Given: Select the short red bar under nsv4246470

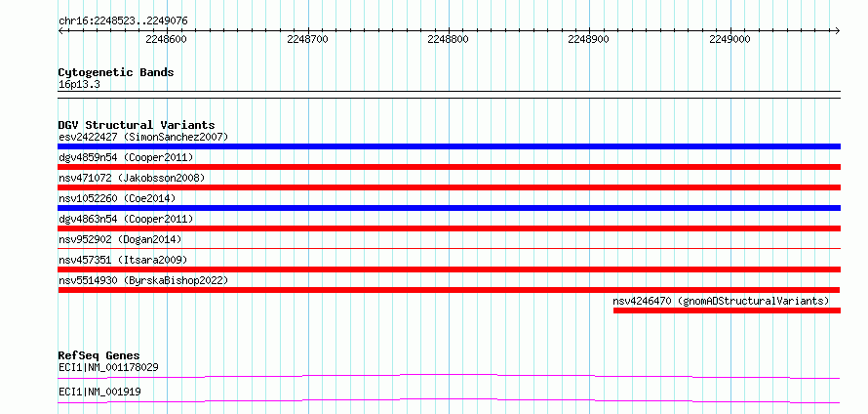Looking at the screenshot, I should point(727,310).
